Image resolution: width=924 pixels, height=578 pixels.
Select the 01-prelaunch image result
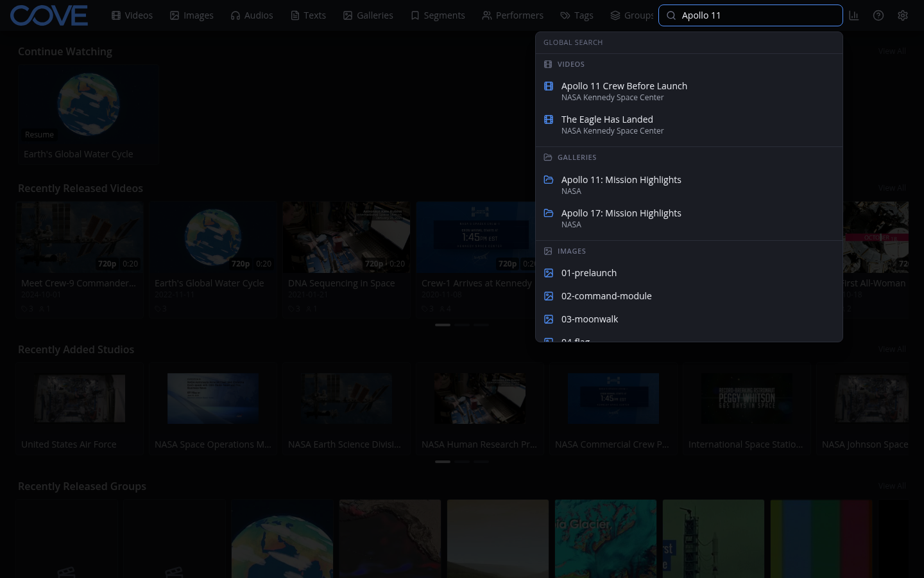(689, 273)
